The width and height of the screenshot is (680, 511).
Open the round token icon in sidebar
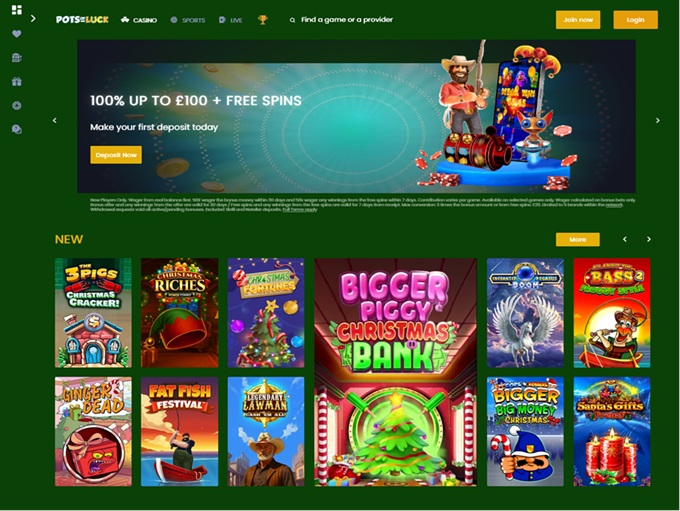17,105
